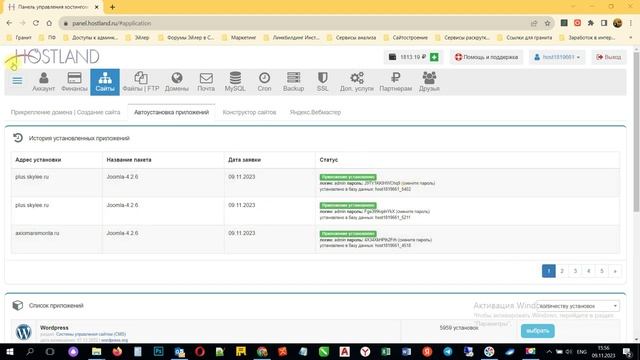Image resolution: width=640 pixels, height=360 pixels.
Task: Open the Маркетинг bookmark folder
Action: tap(239, 38)
